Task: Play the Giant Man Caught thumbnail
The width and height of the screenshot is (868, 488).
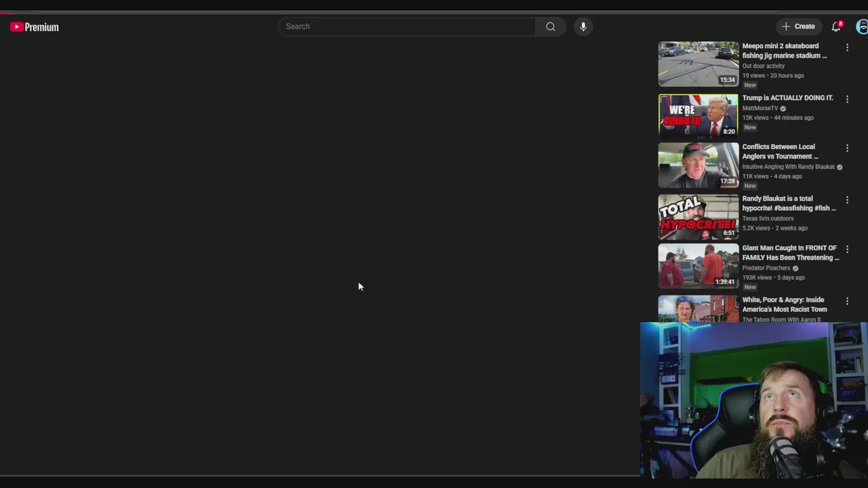Action: 698,266
